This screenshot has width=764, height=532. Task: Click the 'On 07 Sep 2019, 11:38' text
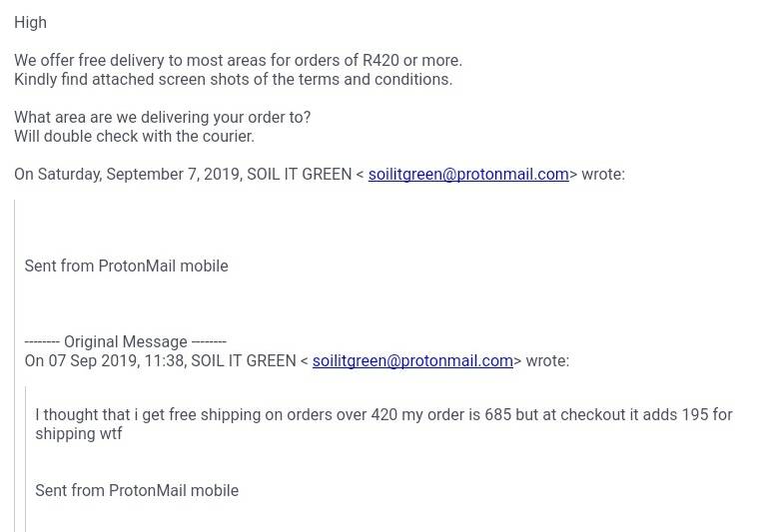pyautogui.click(x=105, y=360)
